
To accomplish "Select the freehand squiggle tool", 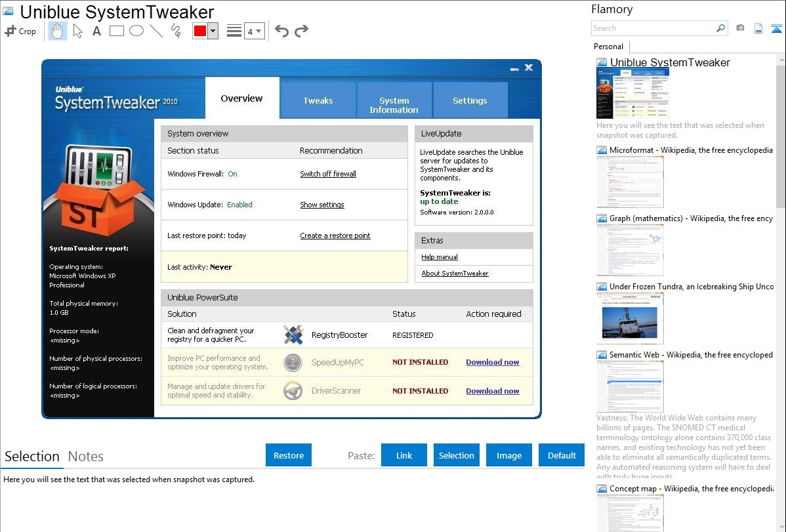I will tap(176, 31).
